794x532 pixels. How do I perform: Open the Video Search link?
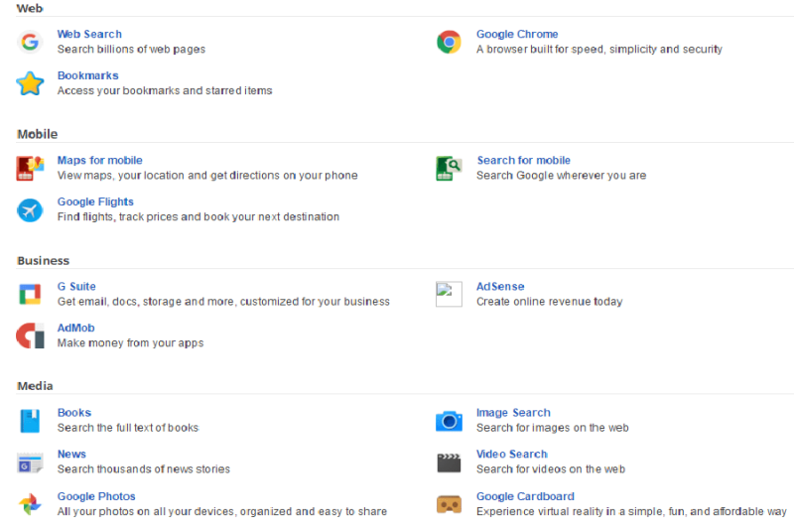(511, 454)
